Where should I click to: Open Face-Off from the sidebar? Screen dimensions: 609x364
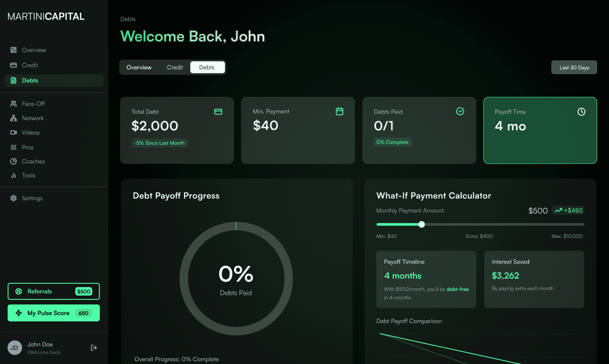point(33,104)
